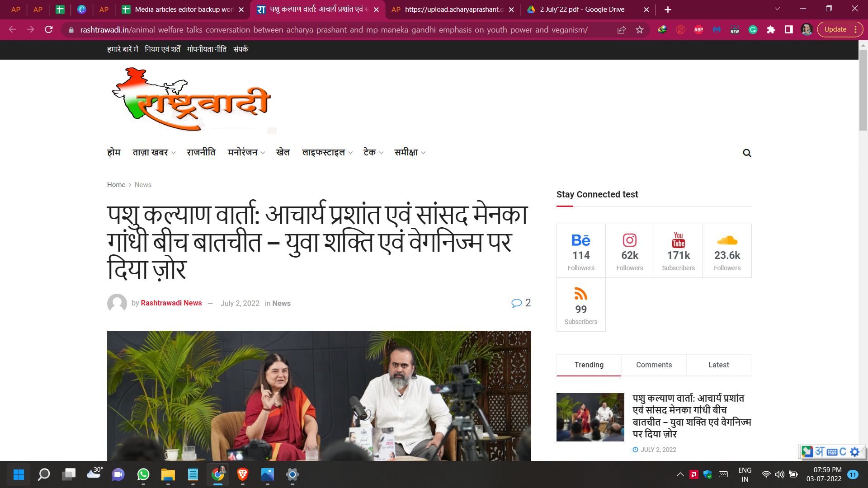Switch to the Latest sidebar tab
This screenshot has width=868, height=488.
718,365
